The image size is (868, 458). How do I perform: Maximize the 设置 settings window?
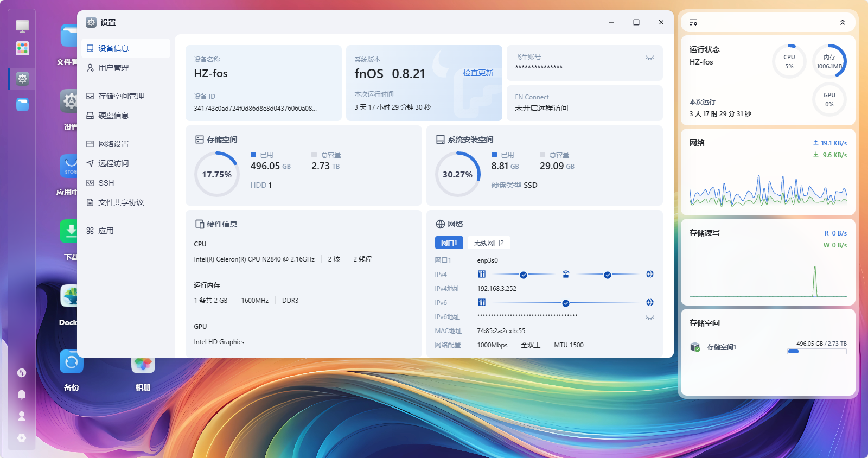[x=636, y=22]
